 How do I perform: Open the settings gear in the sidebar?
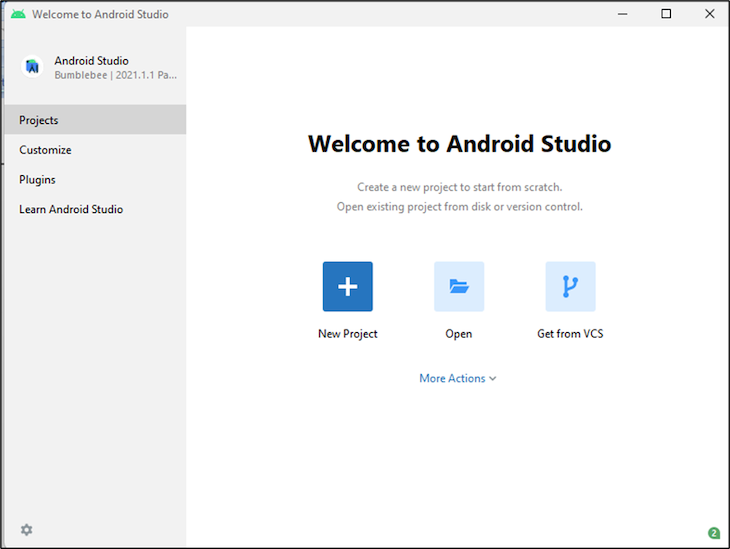pyautogui.click(x=26, y=529)
